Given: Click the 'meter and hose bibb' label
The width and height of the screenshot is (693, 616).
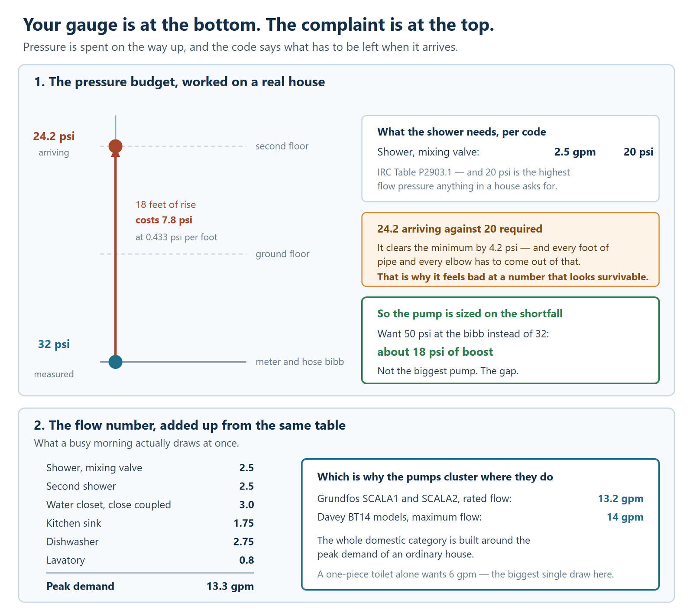Looking at the screenshot, I should [300, 362].
